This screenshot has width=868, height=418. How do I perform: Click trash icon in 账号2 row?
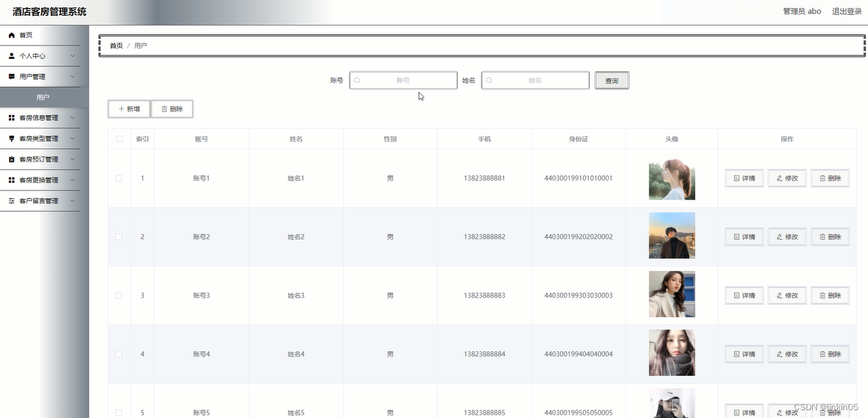click(x=823, y=237)
